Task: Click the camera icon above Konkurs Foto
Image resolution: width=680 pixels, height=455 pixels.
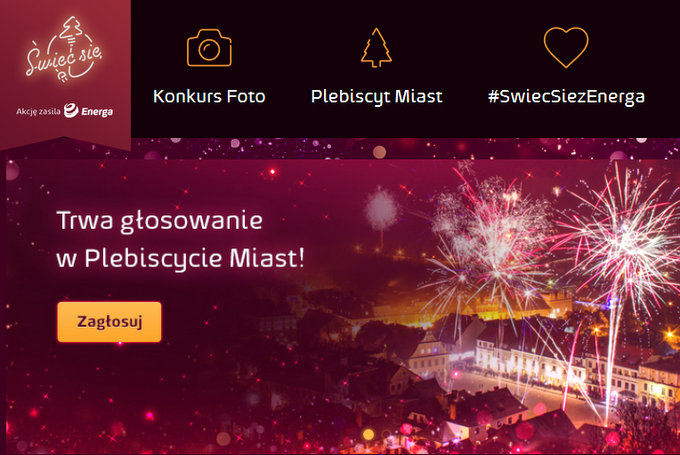Action: point(209,48)
